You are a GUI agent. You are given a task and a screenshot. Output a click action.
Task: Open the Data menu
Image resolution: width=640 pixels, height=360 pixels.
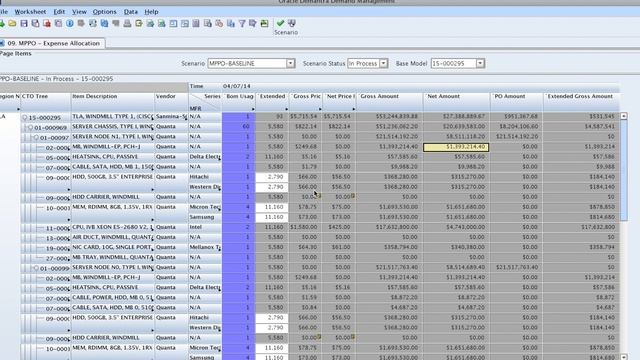point(131,12)
